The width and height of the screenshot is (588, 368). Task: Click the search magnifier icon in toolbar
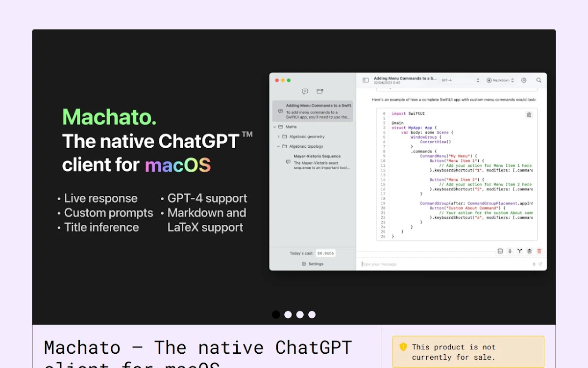pos(539,80)
